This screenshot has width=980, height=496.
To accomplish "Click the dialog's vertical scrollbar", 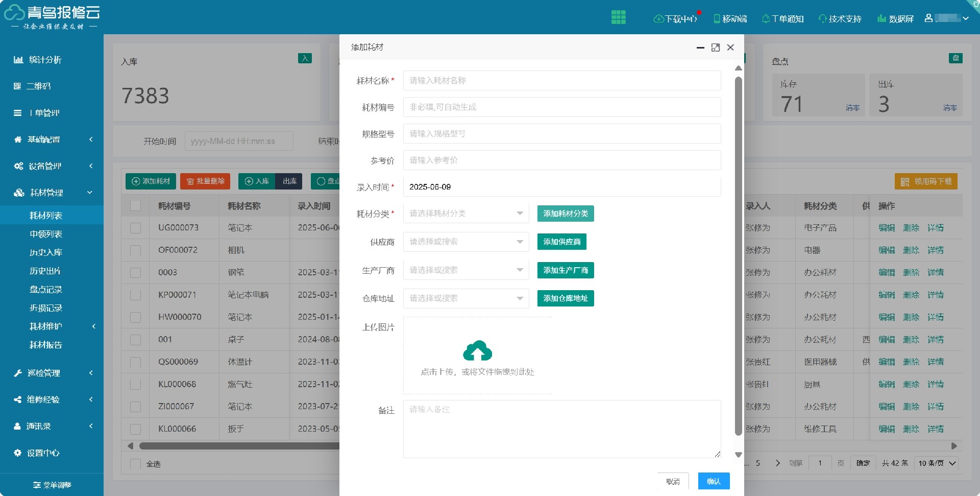I will click(x=738, y=255).
